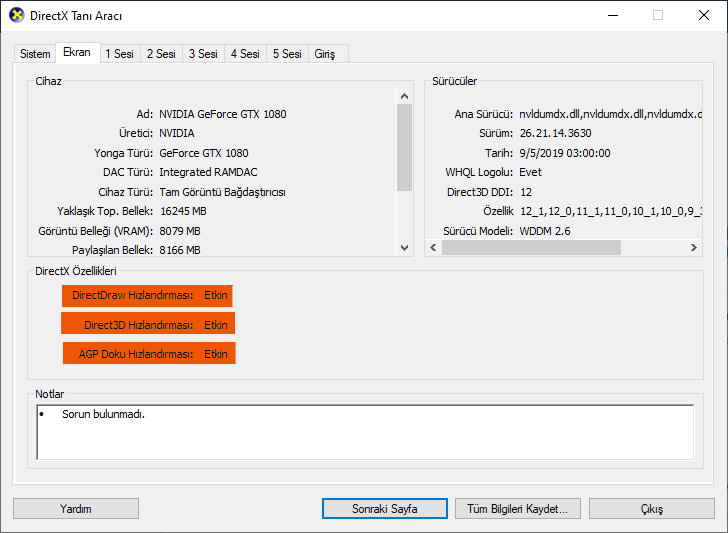
Task: Click the 'WDDM 2.6' driver model value
Action: [545, 231]
